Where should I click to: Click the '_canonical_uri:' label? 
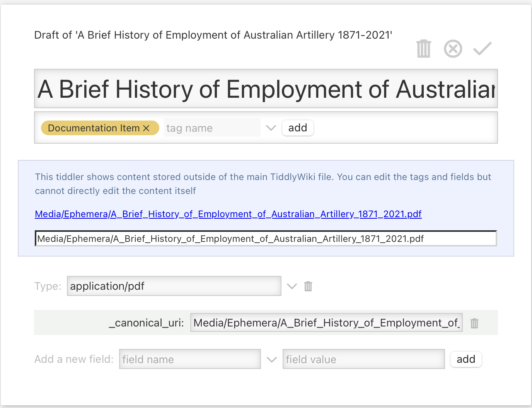tap(147, 323)
